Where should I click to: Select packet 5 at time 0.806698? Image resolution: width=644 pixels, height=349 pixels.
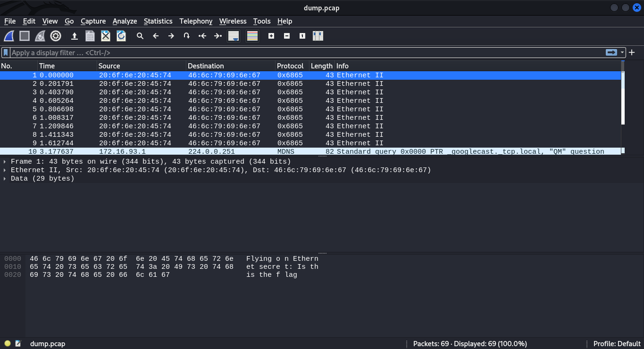pos(310,109)
